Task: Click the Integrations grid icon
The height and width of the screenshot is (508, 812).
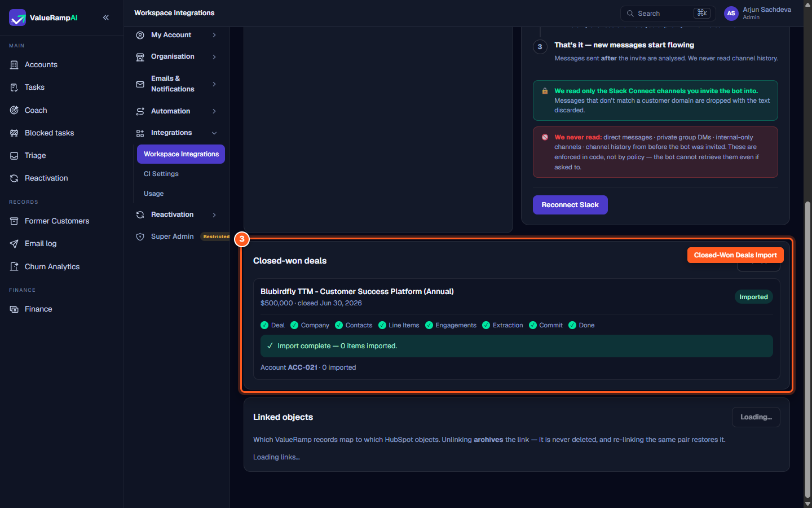Action: tap(140, 133)
